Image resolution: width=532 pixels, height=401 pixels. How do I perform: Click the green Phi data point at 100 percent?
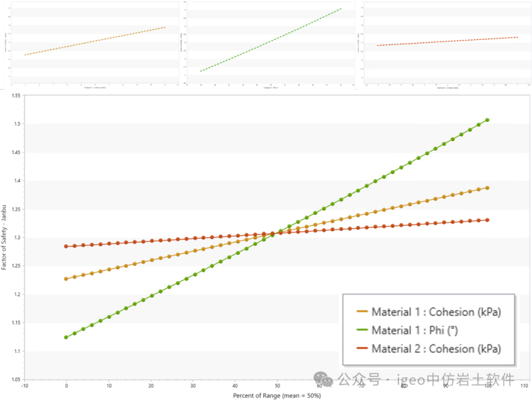tap(487, 120)
